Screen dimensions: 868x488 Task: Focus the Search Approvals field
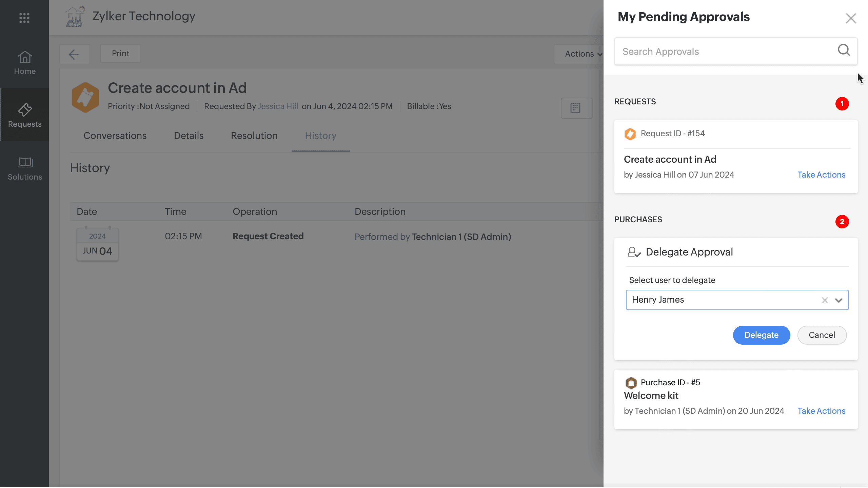(726, 52)
